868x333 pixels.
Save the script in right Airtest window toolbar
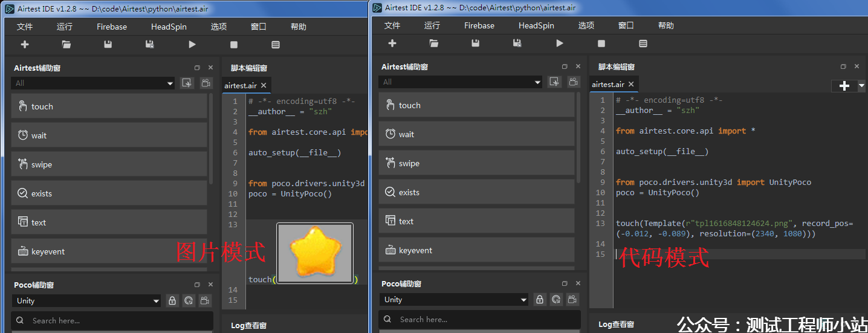click(476, 44)
